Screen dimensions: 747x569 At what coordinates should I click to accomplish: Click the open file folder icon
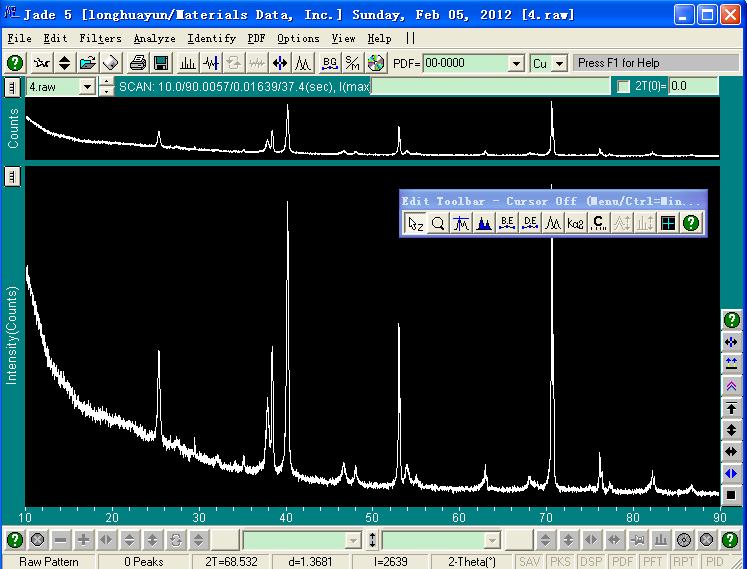click(87, 63)
